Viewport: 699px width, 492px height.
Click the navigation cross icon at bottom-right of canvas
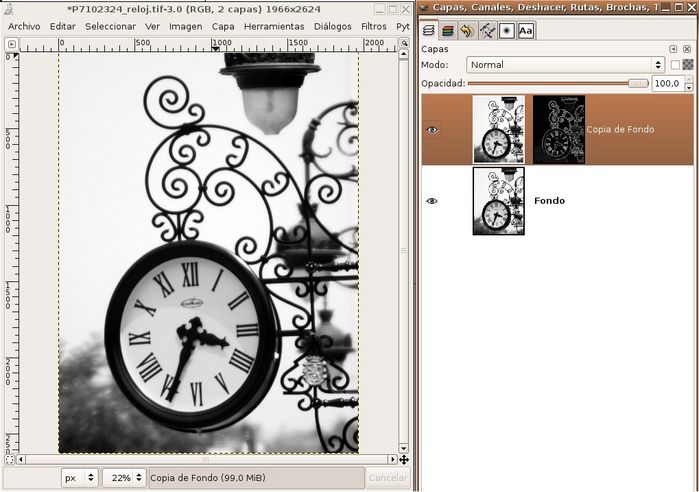[x=404, y=459]
